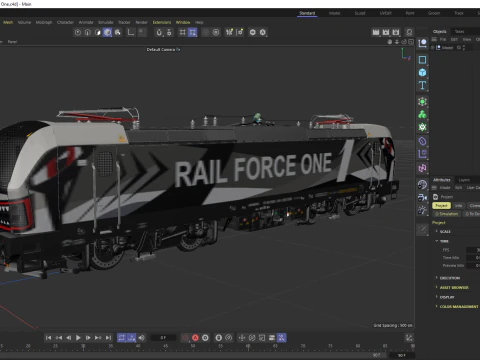Image resolution: width=480 pixels, height=360 pixels.
Task: Click the current frame input field
Action: [163, 338]
